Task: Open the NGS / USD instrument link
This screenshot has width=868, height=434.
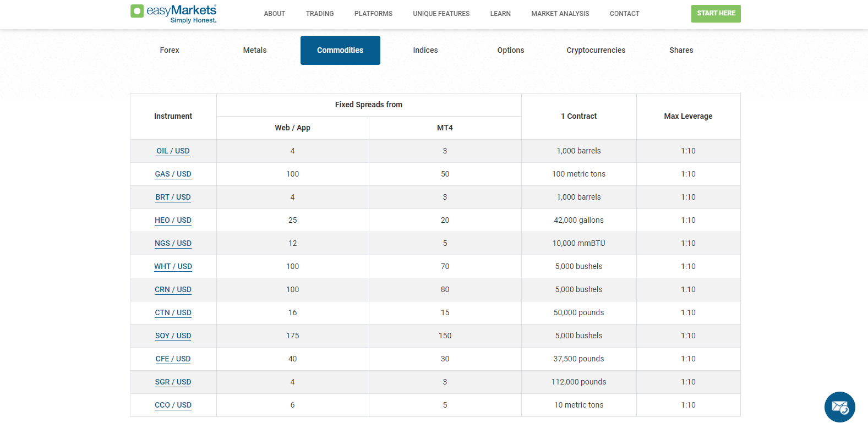Action: click(173, 243)
